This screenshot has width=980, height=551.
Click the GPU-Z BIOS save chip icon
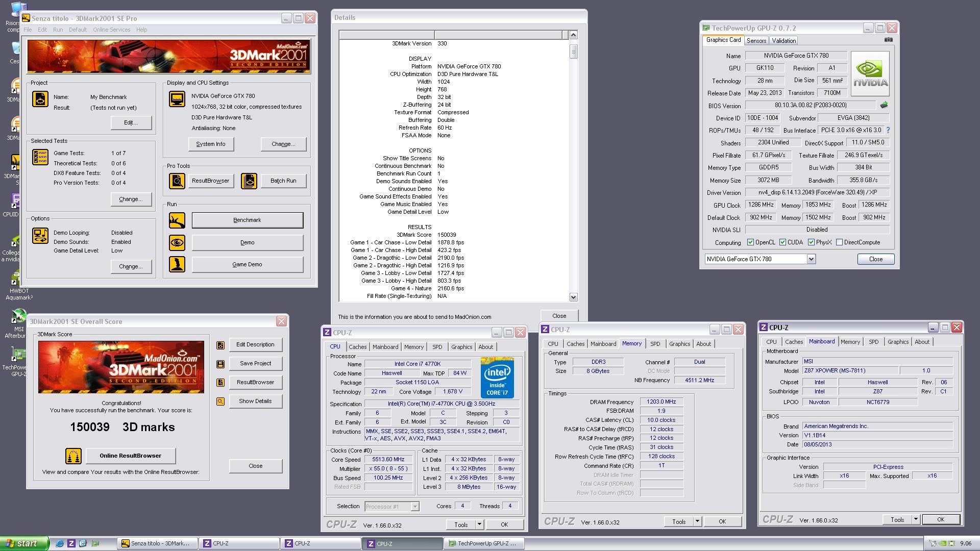884,105
